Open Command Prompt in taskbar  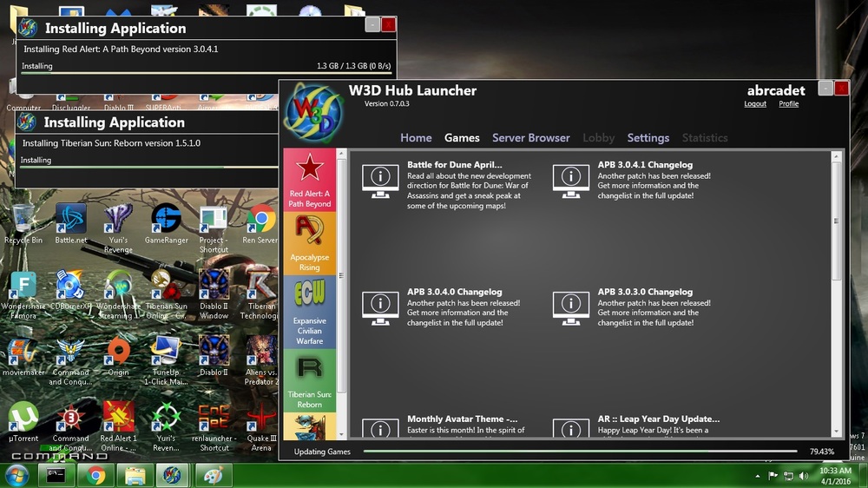(x=56, y=475)
